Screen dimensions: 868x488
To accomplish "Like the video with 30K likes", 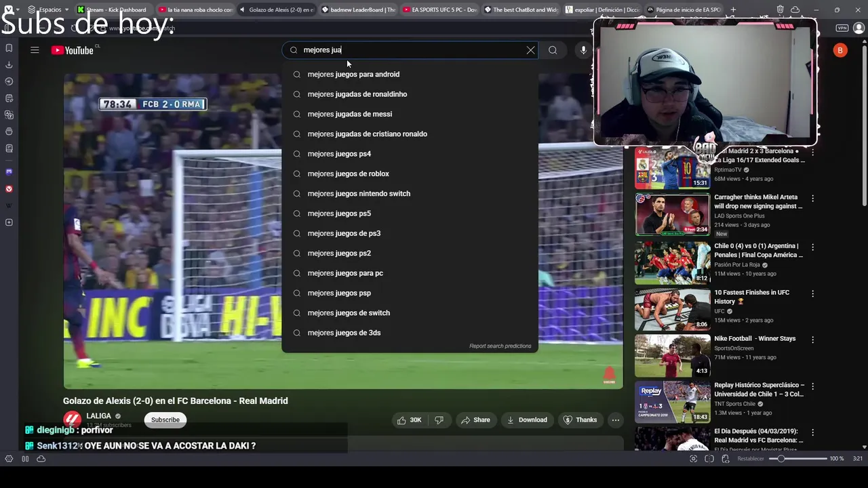I will click(410, 420).
